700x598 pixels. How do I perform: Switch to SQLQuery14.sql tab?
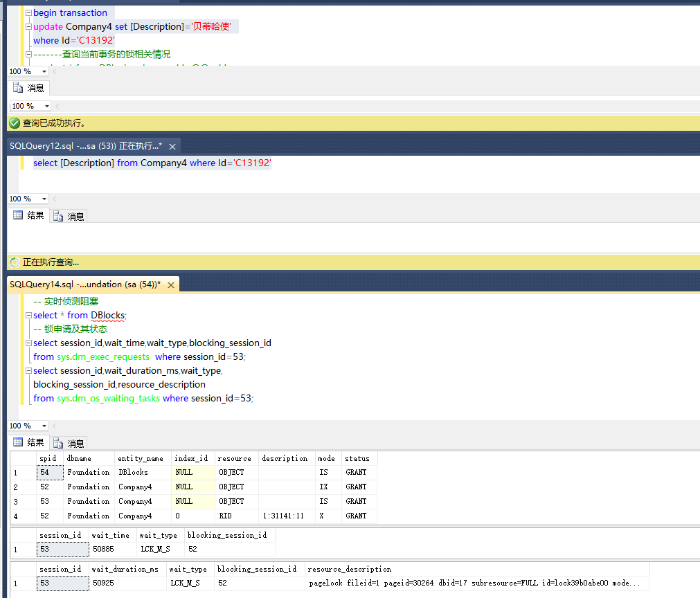(x=85, y=284)
